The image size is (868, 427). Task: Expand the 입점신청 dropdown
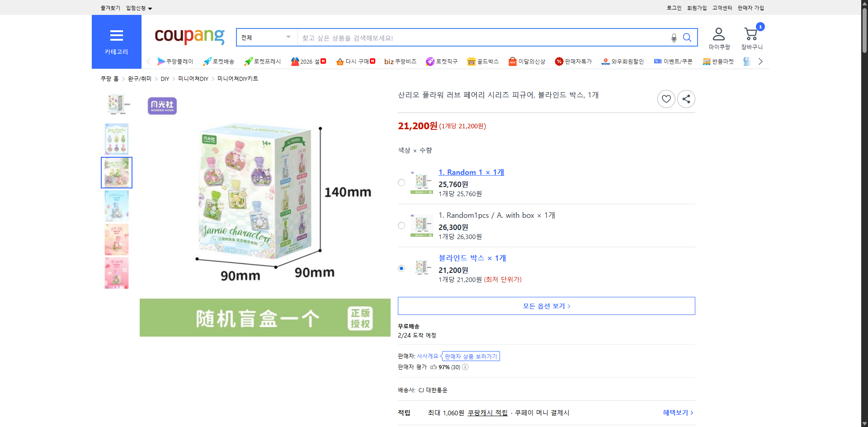pos(138,8)
